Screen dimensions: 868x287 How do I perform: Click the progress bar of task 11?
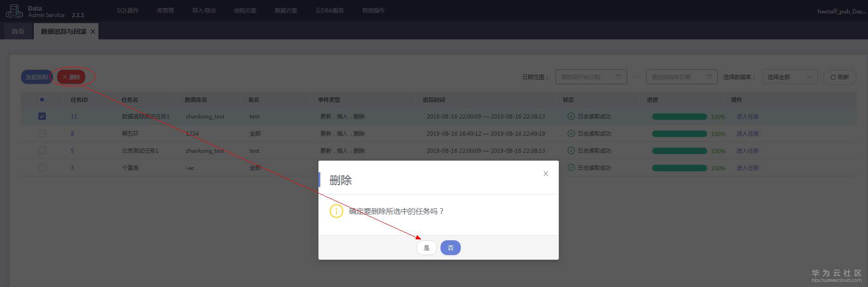pos(679,117)
